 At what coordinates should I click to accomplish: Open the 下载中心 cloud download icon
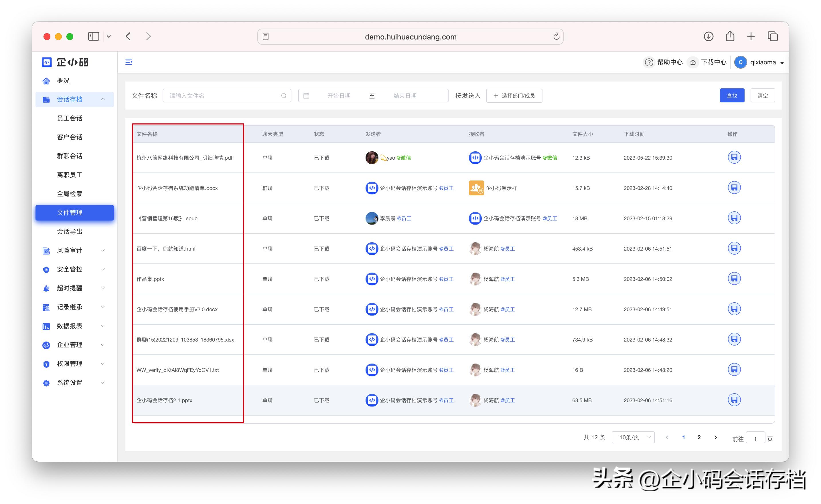693,62
